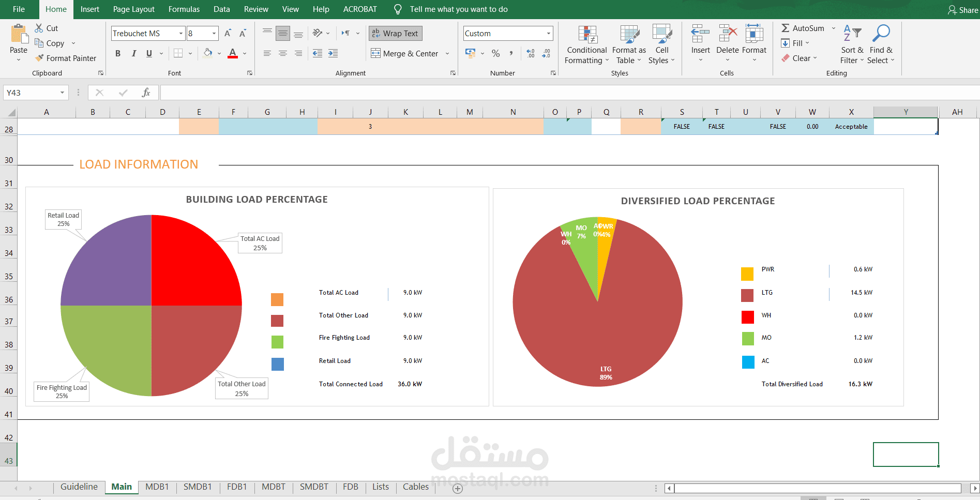The height and width of the screenshot is (500, 980).
Task: Click AutoSum button
Action: tap(803, 28)
